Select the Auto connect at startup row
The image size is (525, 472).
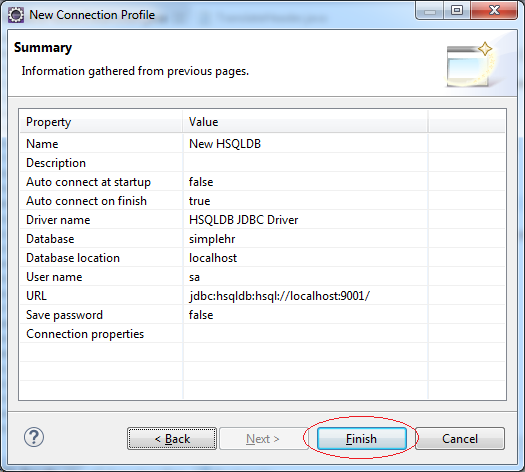(262, 182)
